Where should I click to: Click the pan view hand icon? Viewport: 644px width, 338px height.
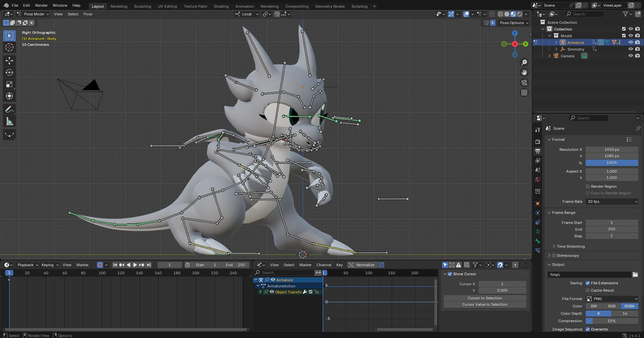click(524, 72)
